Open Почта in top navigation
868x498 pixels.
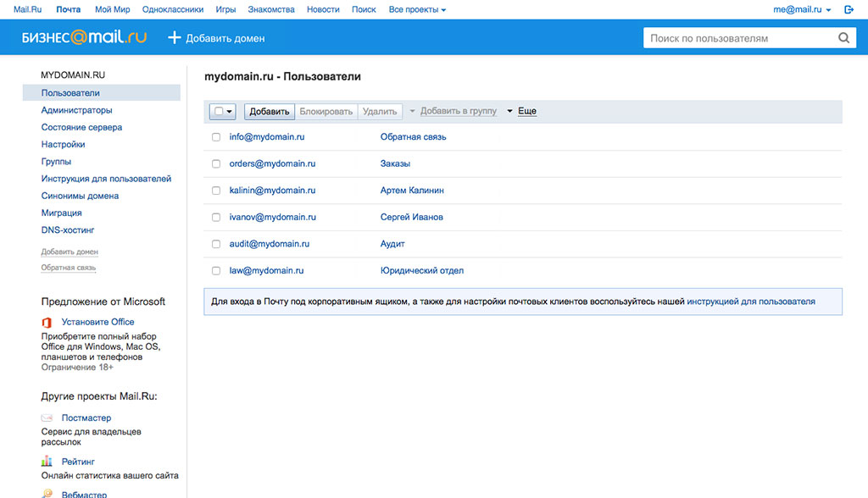[x=69, y=9]
